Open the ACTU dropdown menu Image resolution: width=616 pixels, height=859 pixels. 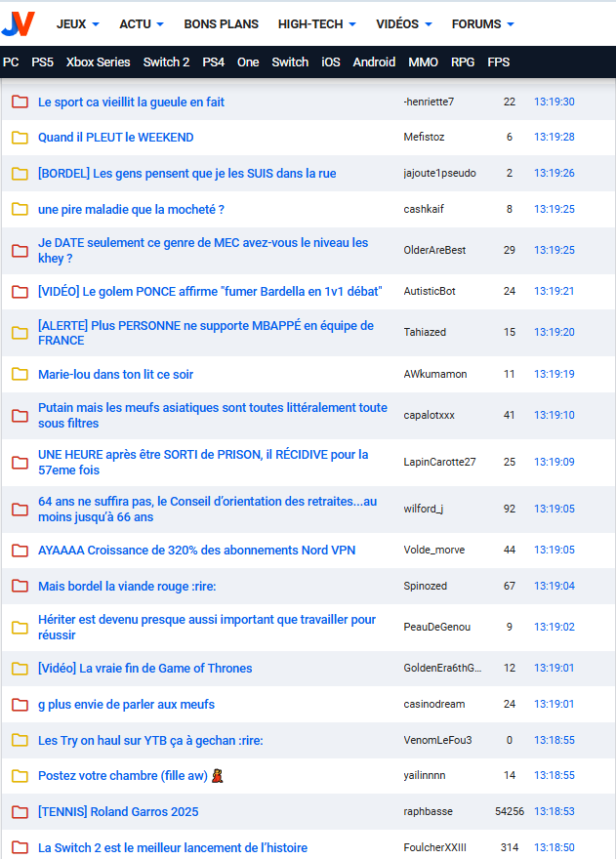(x=142, y=23)
